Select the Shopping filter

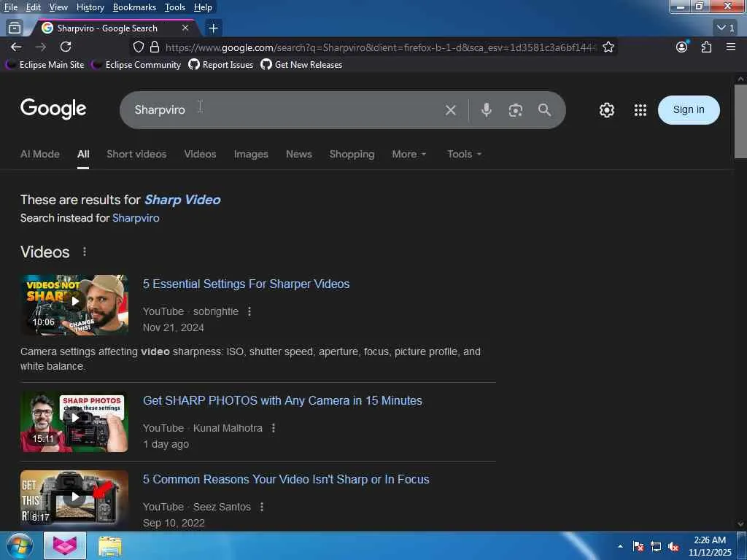(x=352, y=155)
